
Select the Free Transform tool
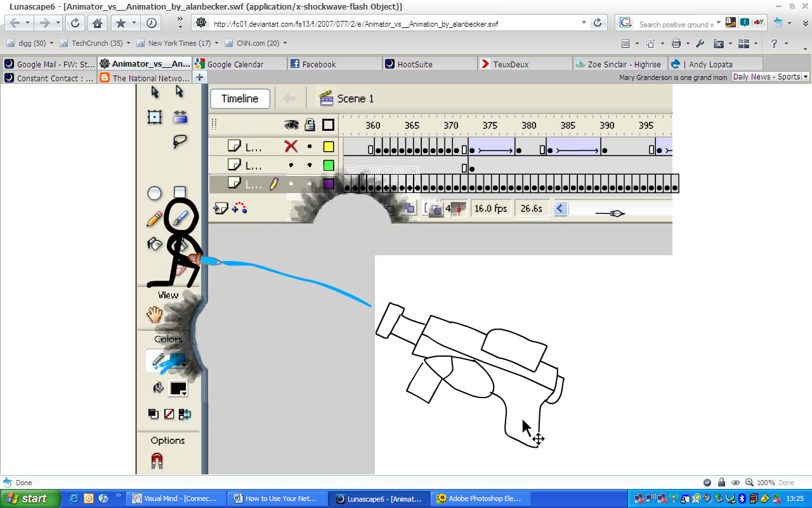pos(154,117)
